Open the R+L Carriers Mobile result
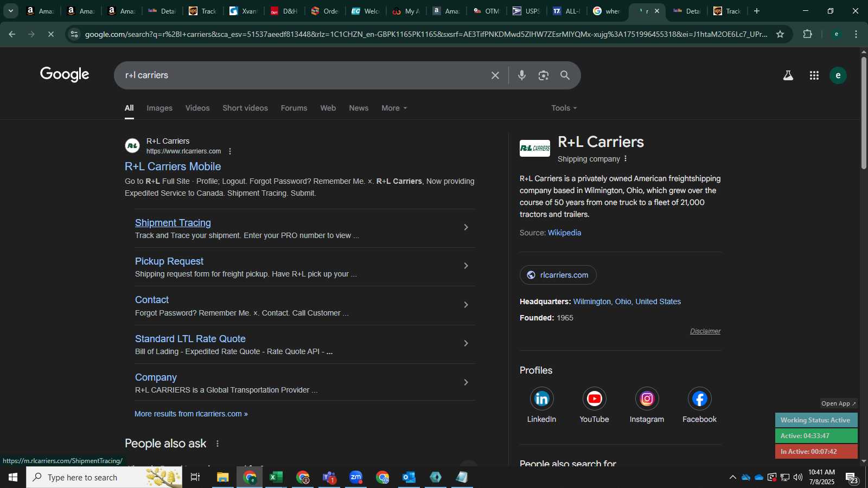This screenshot has width=868, height=488. tap(173, 166)
